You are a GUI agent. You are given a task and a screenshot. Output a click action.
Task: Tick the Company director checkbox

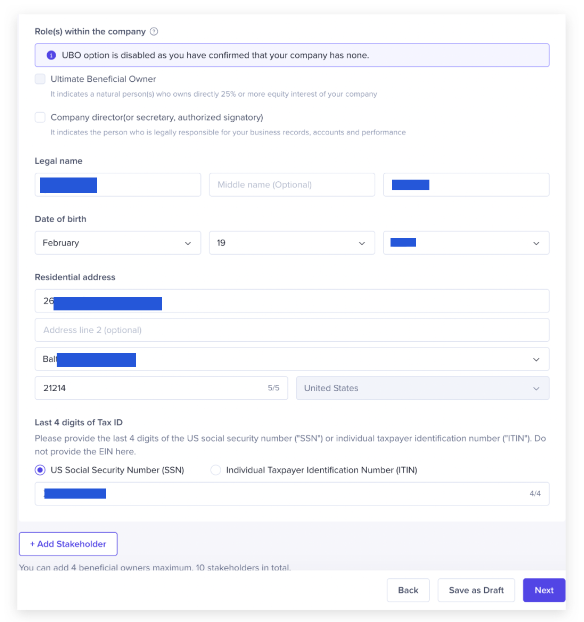coord(40,117)
